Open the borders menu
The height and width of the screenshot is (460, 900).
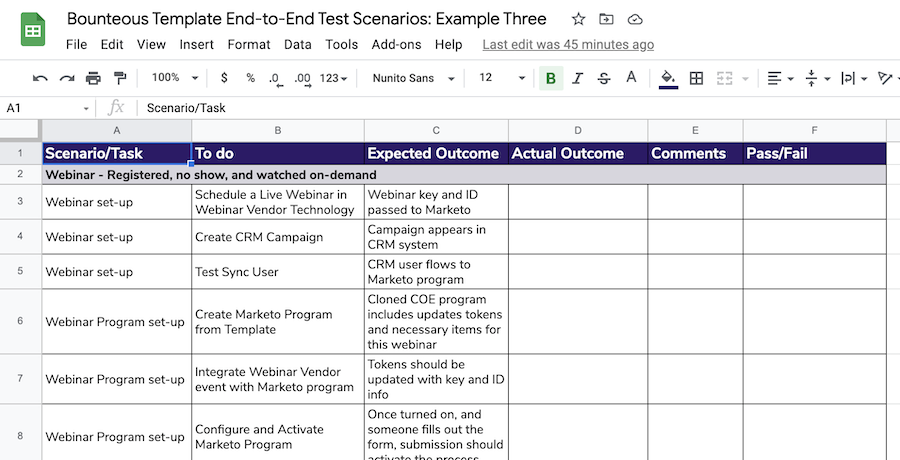coord(696,78)
